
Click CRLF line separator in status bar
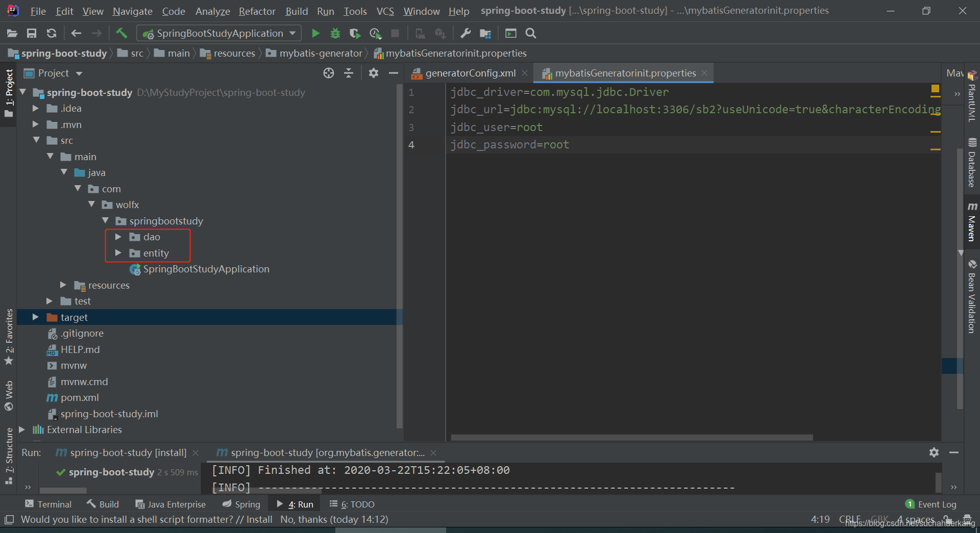click(x=850, y=520)
